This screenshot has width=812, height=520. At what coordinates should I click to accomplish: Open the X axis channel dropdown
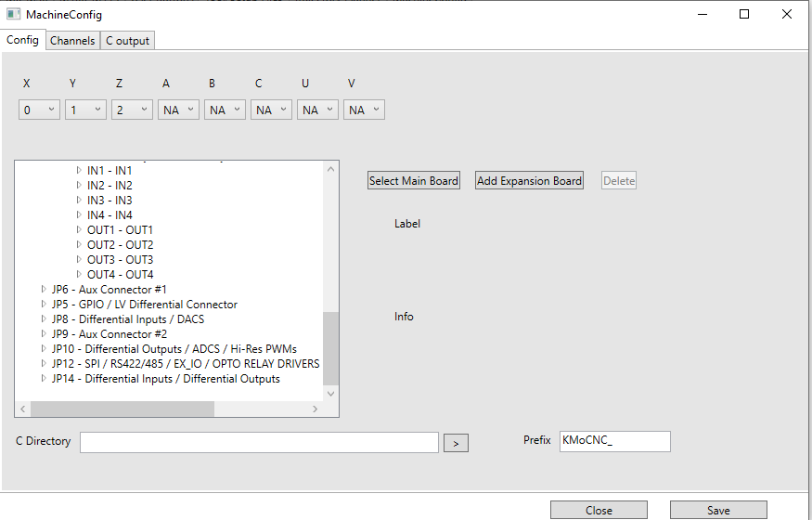click(x=39, y=110)
